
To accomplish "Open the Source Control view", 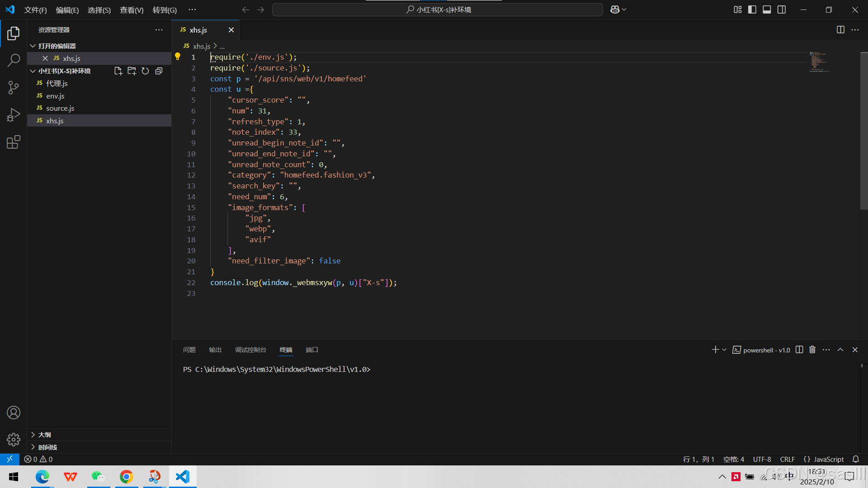I will (14, 87).
